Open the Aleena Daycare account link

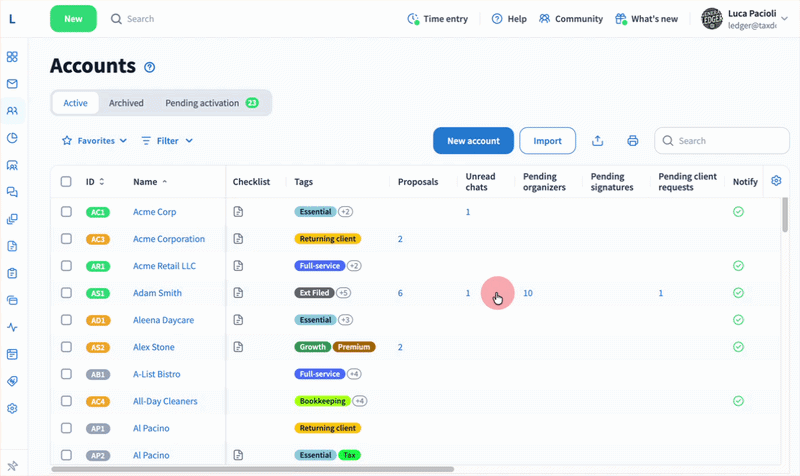click(x=163, y=320)
